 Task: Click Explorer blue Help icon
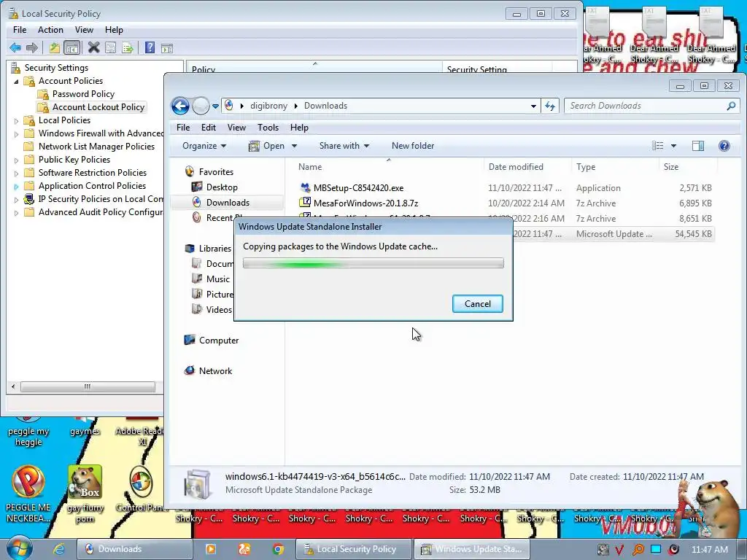[x=724, y=146]
